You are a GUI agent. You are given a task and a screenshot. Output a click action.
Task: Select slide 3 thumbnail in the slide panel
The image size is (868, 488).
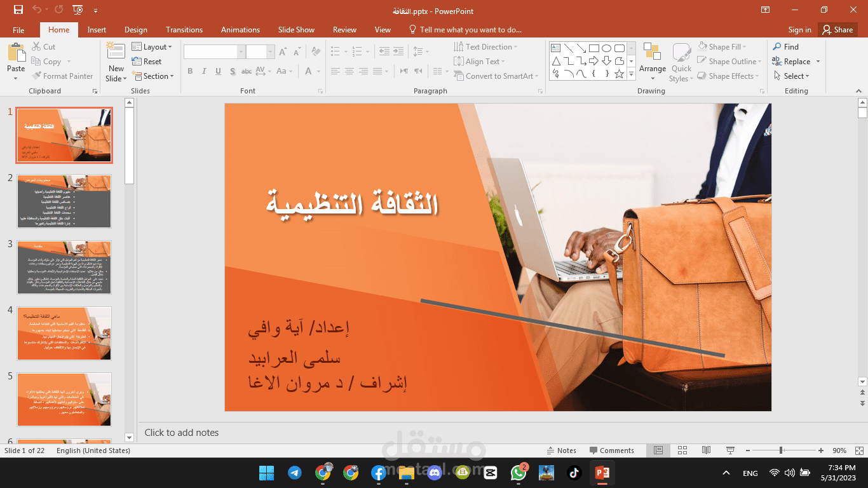click(64, 267)
